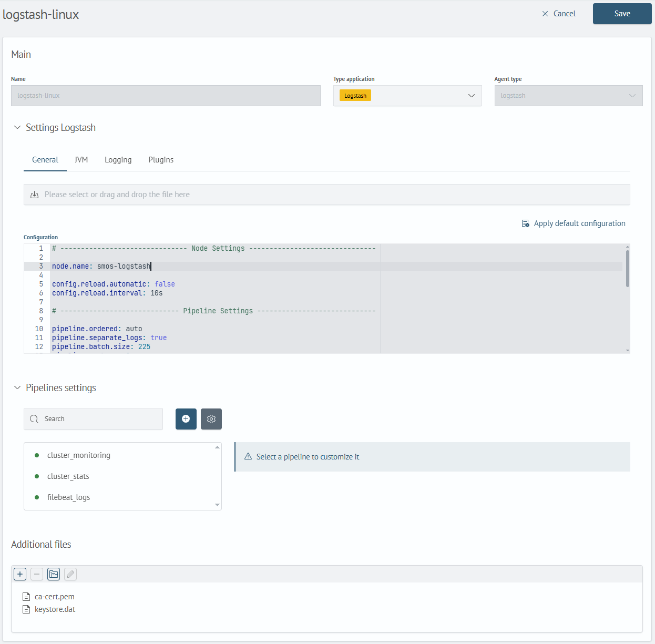Open the folder icon in Additional files toolbar
655x644 pixels.
coord(53,574)
